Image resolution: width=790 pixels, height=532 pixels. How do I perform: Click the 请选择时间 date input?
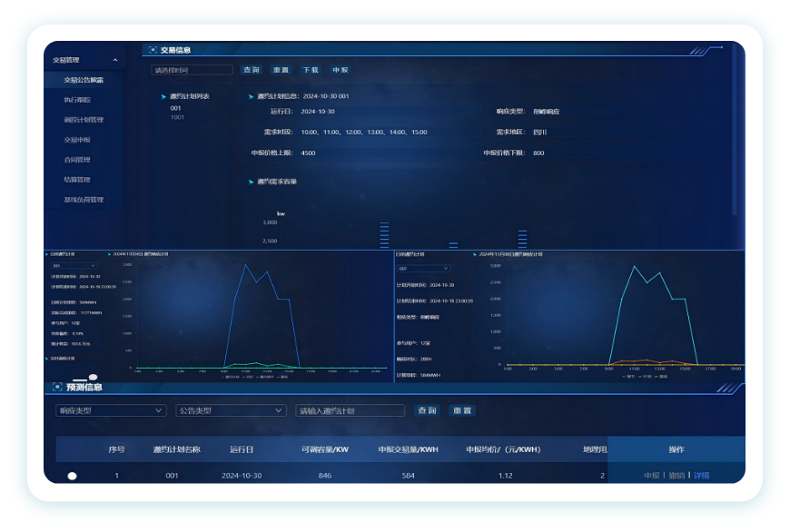(192, 70)
